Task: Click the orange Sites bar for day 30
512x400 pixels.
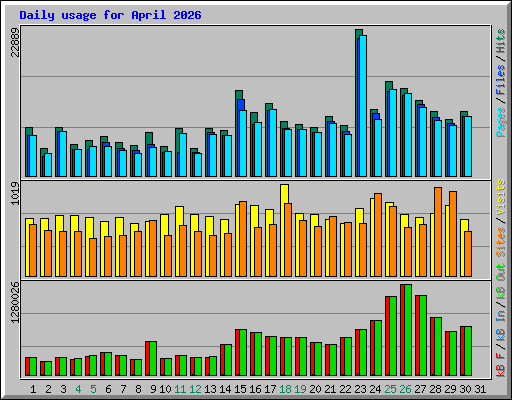Action: click(468, 254)
